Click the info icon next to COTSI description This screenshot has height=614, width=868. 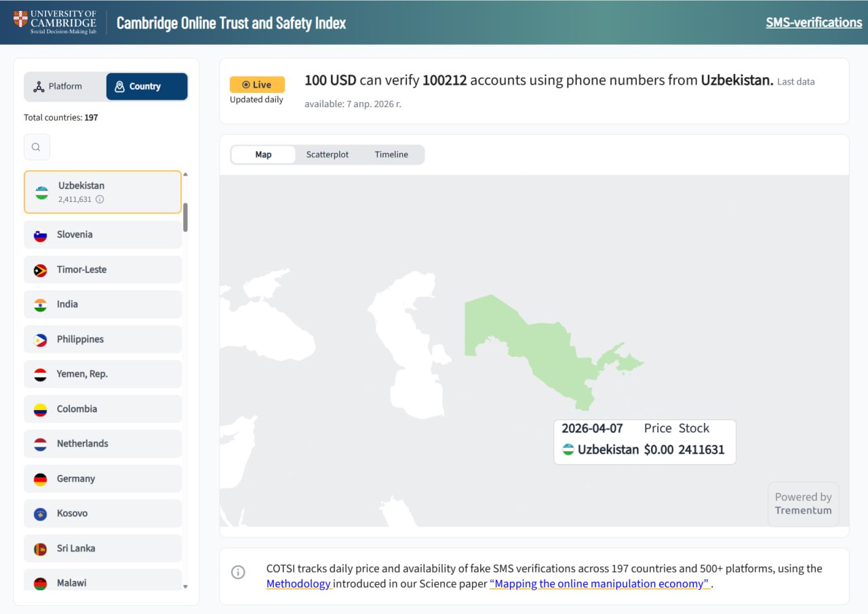[238, 572]
